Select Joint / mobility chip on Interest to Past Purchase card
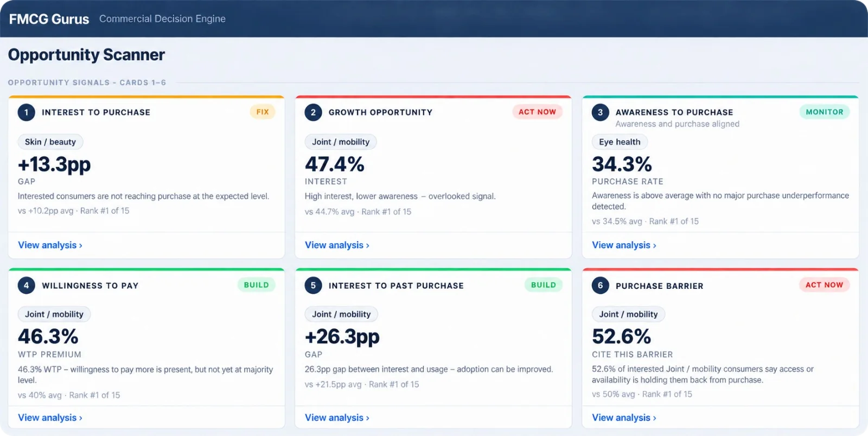868x436 pixels. [341, 314]
